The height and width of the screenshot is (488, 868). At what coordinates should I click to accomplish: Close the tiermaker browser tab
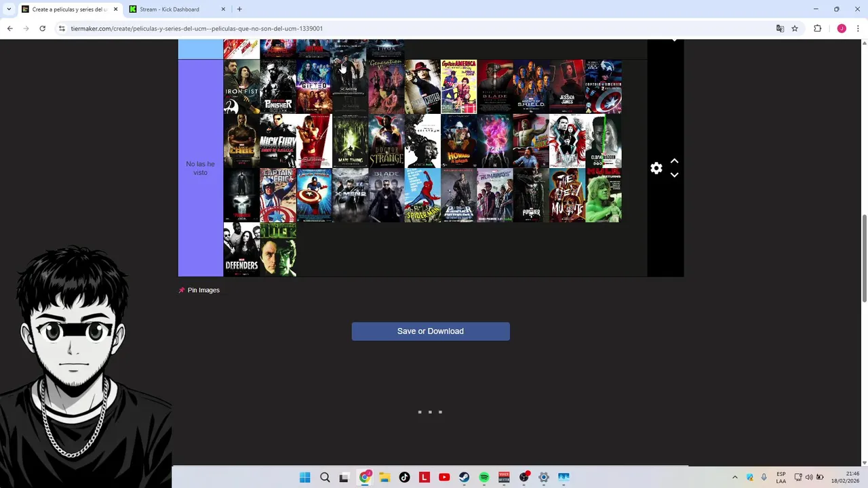point(115,9)
